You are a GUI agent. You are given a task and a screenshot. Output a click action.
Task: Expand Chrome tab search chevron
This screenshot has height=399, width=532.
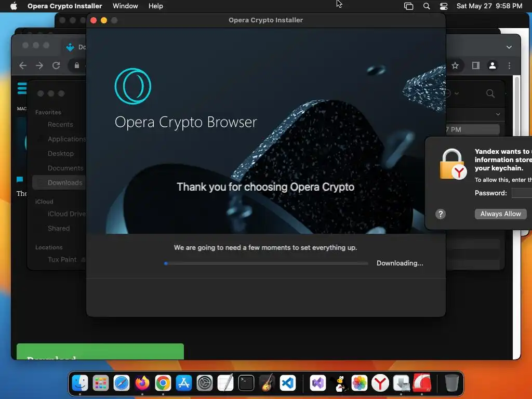[x=509, y=47]
